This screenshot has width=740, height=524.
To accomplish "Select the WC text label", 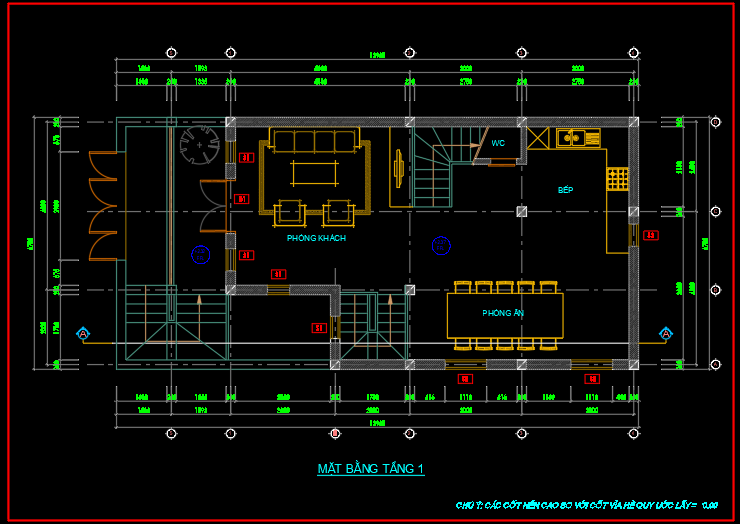I will (498, 144).
